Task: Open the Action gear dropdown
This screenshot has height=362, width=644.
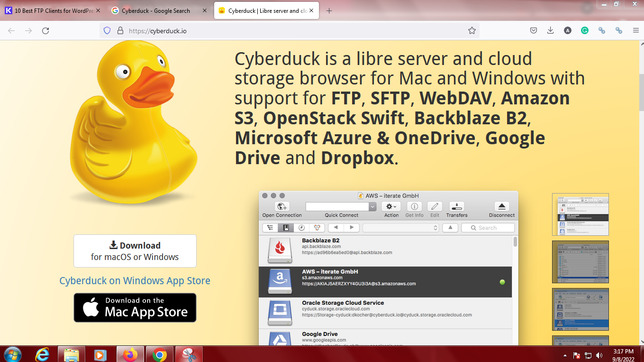Action: click(391, 206)
